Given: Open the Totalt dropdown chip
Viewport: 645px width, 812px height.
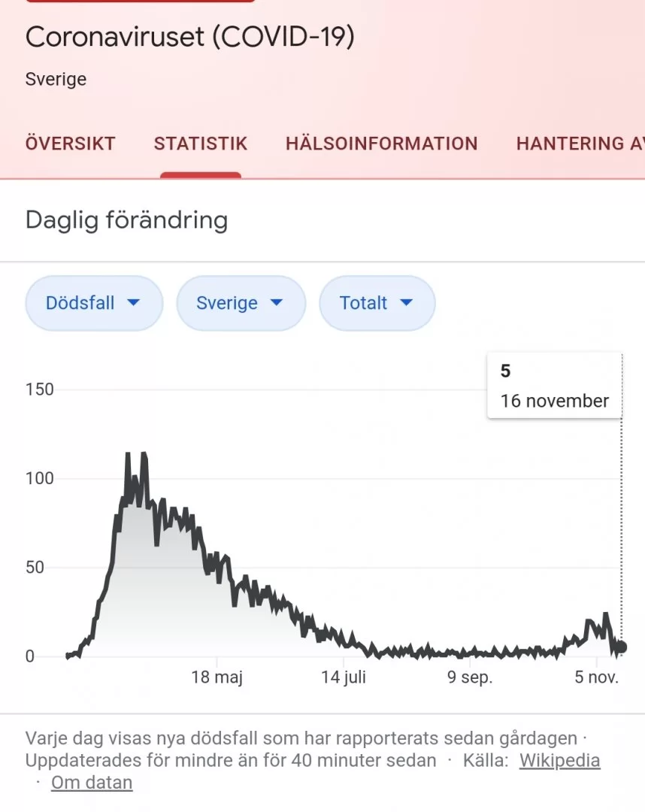Looking at the screenshot, I should [x=377, y=303].
